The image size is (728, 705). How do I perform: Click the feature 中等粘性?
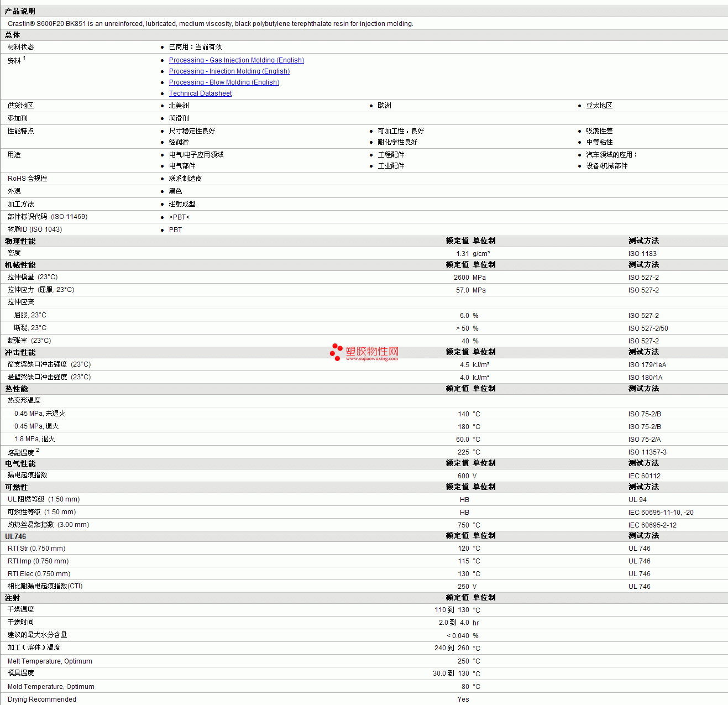pos(599,142)
